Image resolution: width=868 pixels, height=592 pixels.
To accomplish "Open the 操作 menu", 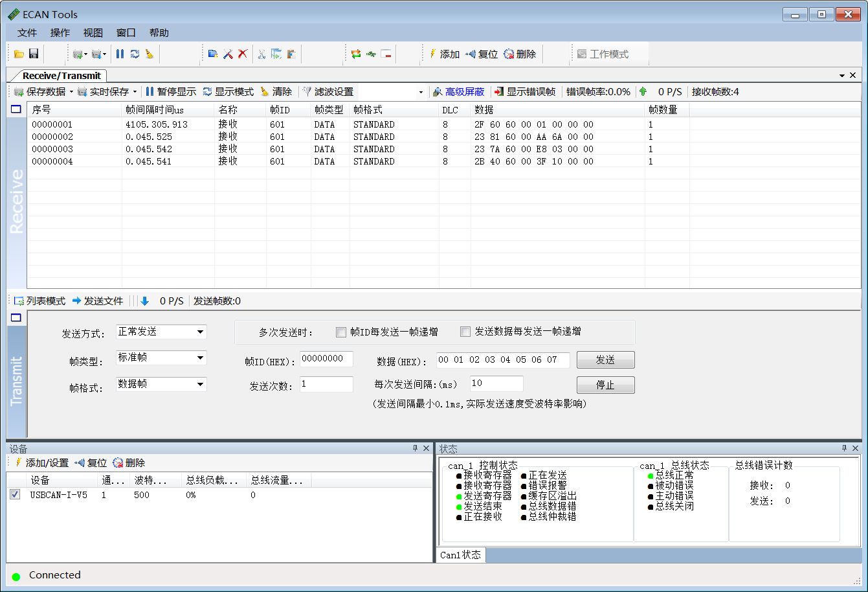I will 60,33.
